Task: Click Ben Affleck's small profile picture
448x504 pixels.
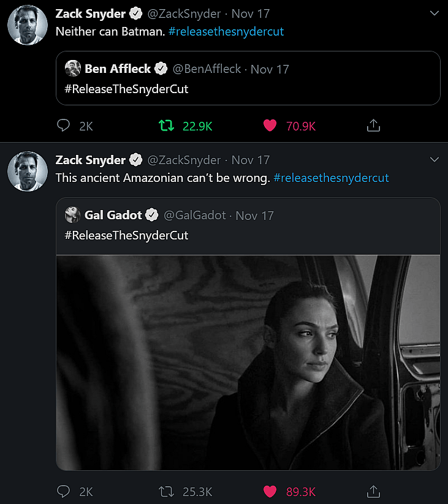Action: pyautogui.click(x=73, y=69)
